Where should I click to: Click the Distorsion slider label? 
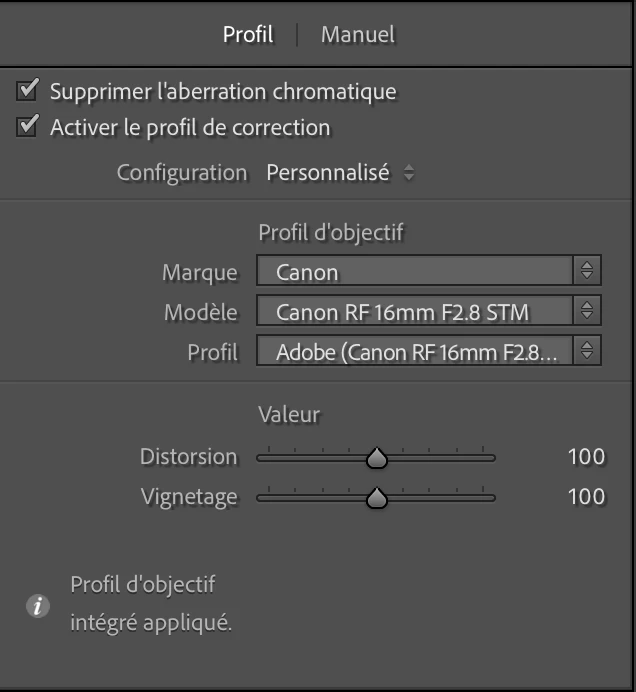tap(189, 457)
